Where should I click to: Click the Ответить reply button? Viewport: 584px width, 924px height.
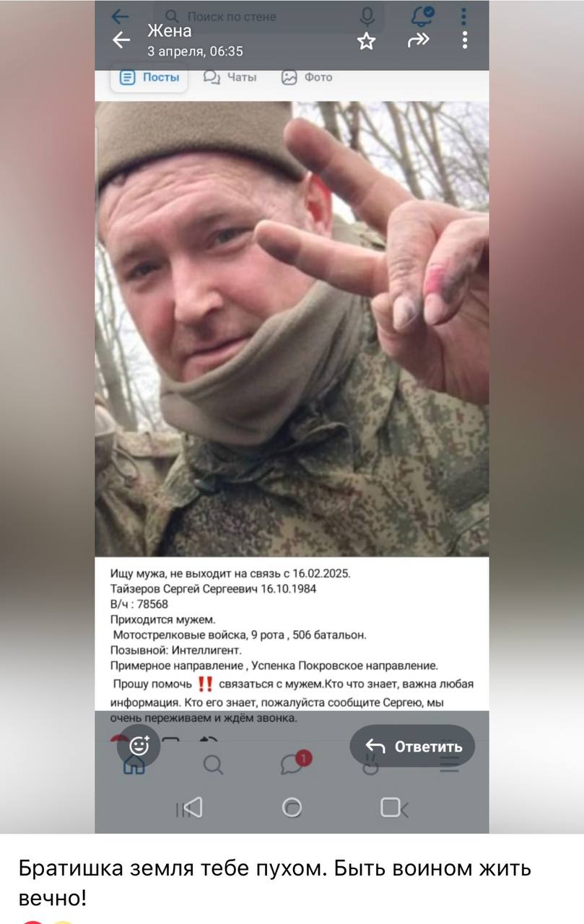(x=412, y=746)
